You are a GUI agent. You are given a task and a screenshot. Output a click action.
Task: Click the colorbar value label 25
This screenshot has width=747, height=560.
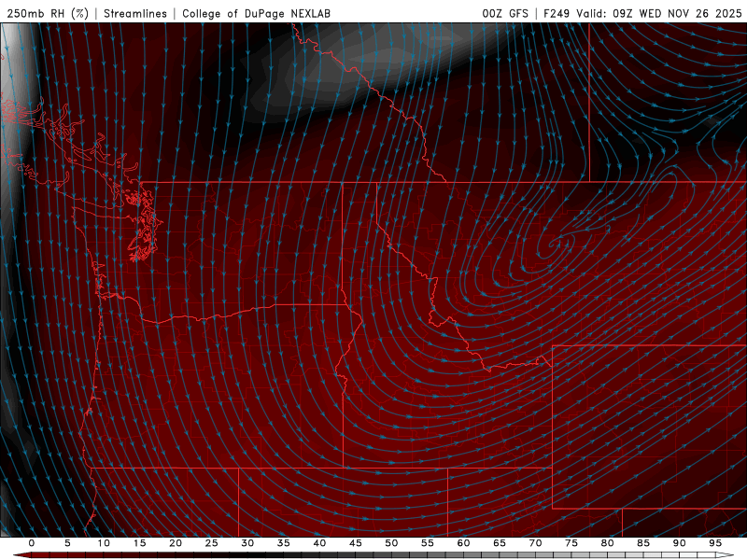(x=212, y=543)
